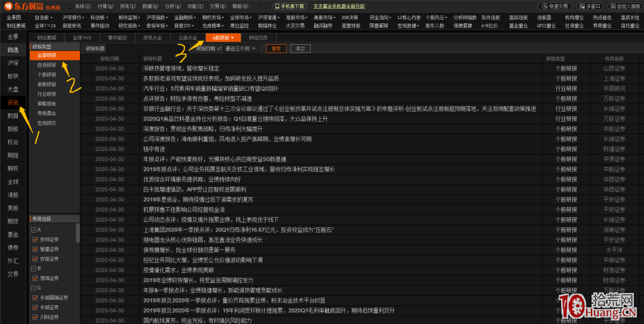The image size is (644, 324).
Task: Open 资讯 in left sidebar
Action: click(x=13, y=103)
